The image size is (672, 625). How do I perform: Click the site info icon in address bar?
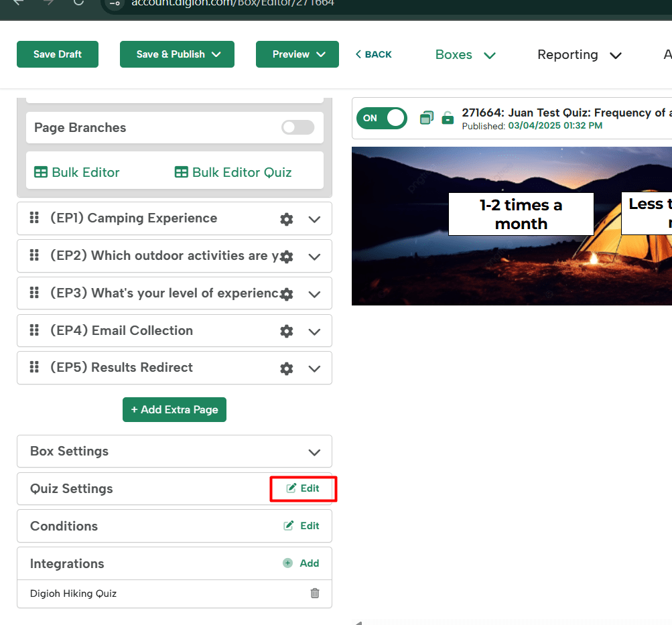tap(115, 3)
